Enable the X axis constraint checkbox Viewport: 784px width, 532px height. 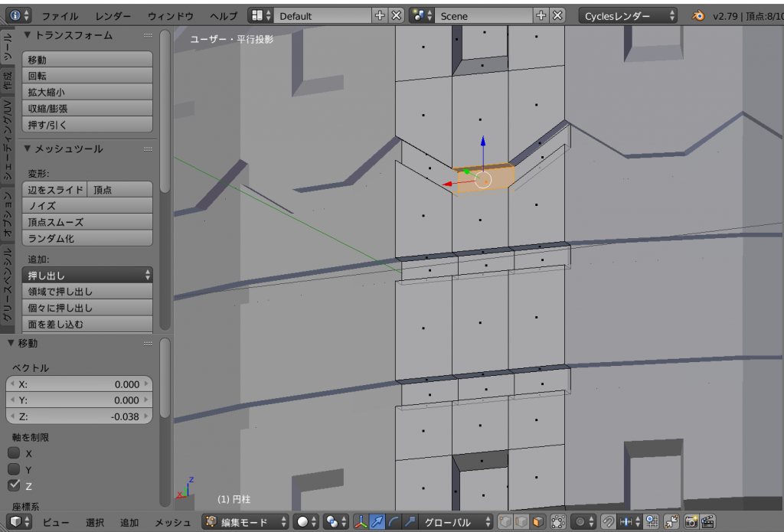(14, 453)
